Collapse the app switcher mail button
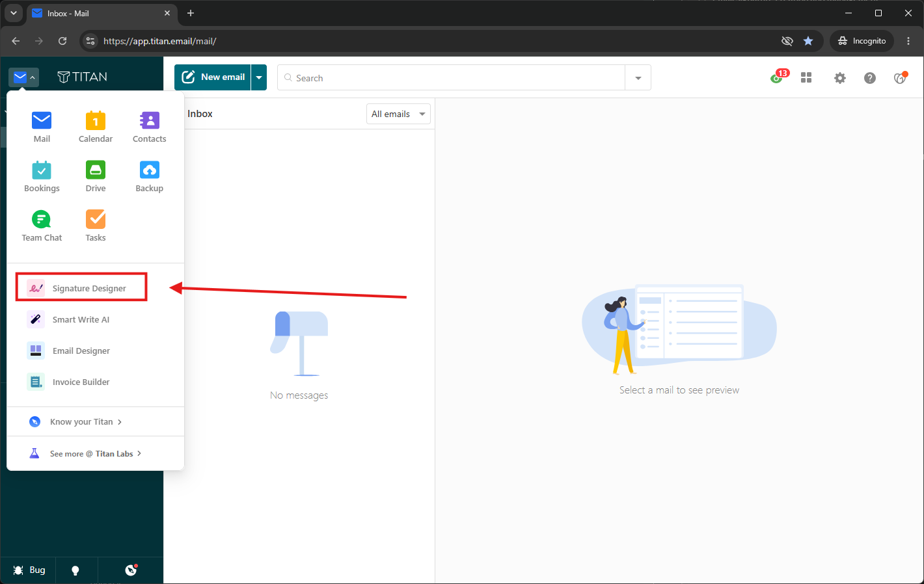 pyautogui.click(x=24, y=77)
